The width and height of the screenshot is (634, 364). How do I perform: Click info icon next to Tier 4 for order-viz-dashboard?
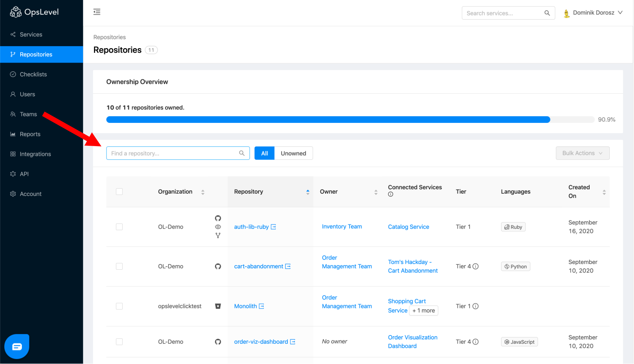tap(476, 342)
